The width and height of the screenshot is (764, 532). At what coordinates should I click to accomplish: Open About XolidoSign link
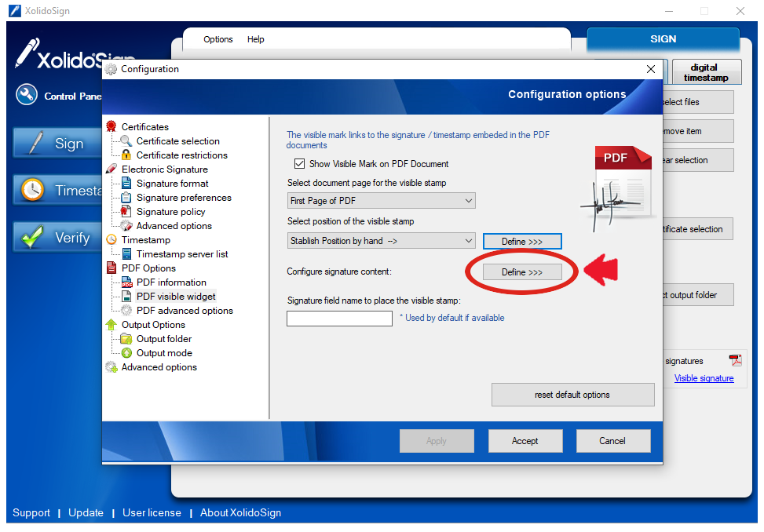(241, 512)
